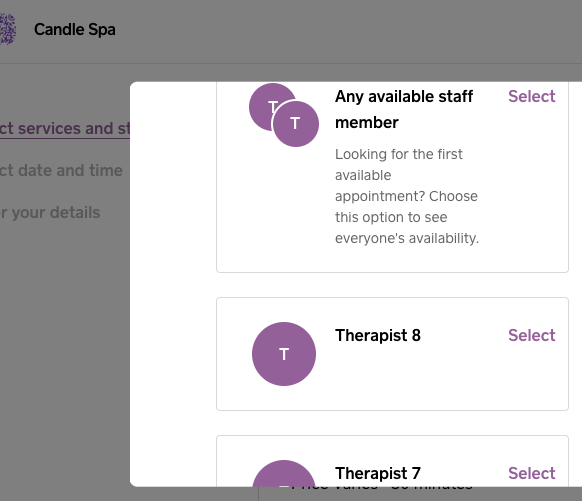Click the Therapist 8 avatar circle

(284, 354)
